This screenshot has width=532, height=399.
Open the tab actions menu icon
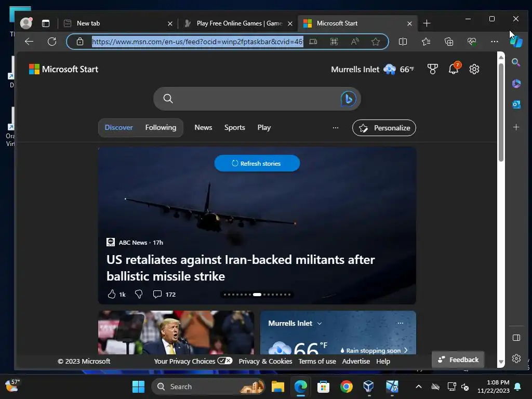coord(46,23)
